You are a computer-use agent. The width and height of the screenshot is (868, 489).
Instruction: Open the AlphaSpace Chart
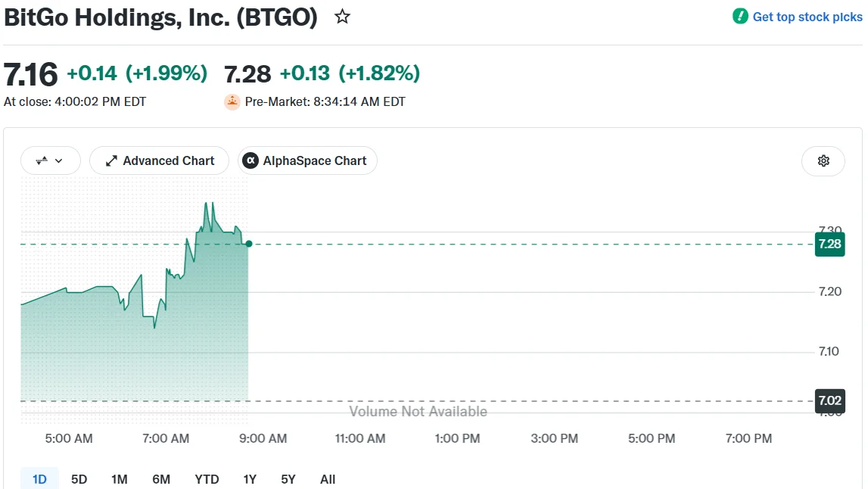pos(307,160)
